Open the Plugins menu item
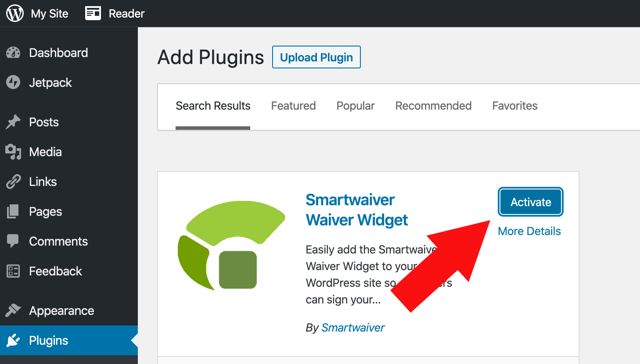This screenshot has height=364, width=640. tap(69, 340)
